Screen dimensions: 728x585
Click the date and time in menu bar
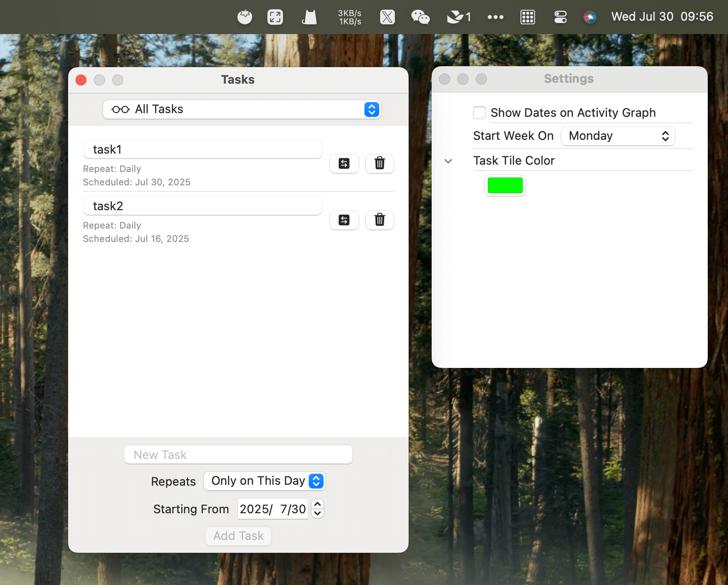point(662,17)
